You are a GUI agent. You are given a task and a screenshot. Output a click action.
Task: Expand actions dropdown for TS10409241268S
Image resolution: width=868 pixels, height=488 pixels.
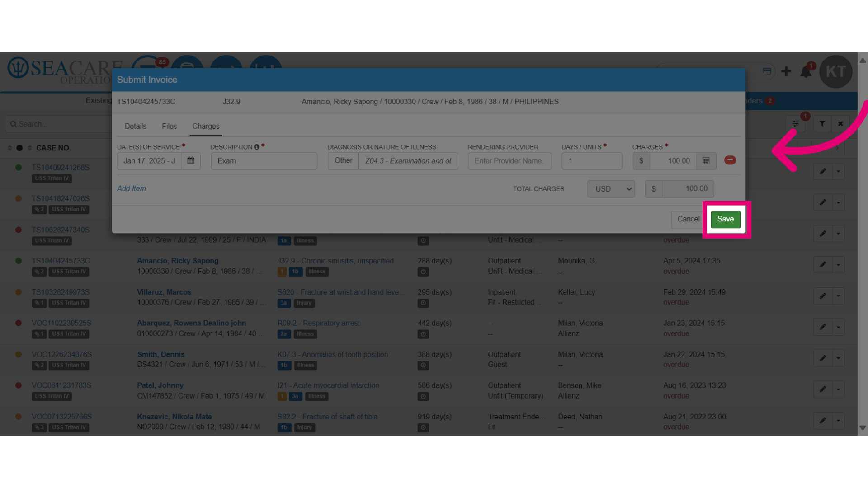point(839,171)
